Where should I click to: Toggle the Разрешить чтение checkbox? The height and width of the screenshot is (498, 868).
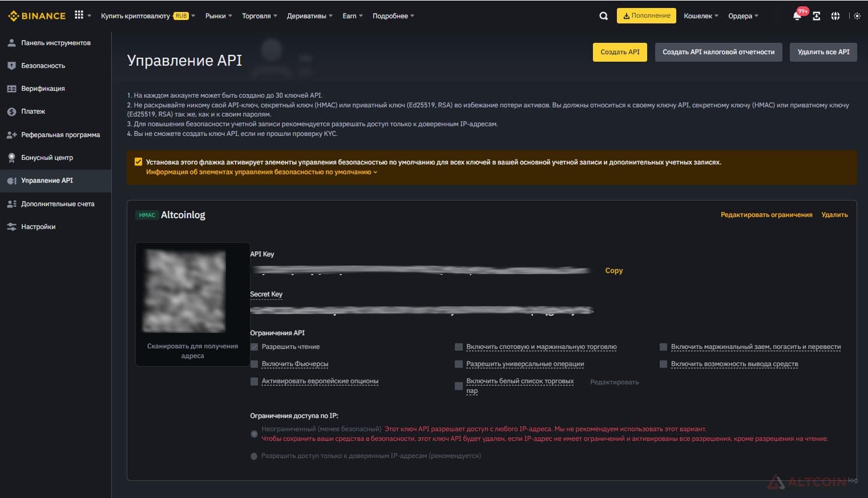tap(255, 347)
